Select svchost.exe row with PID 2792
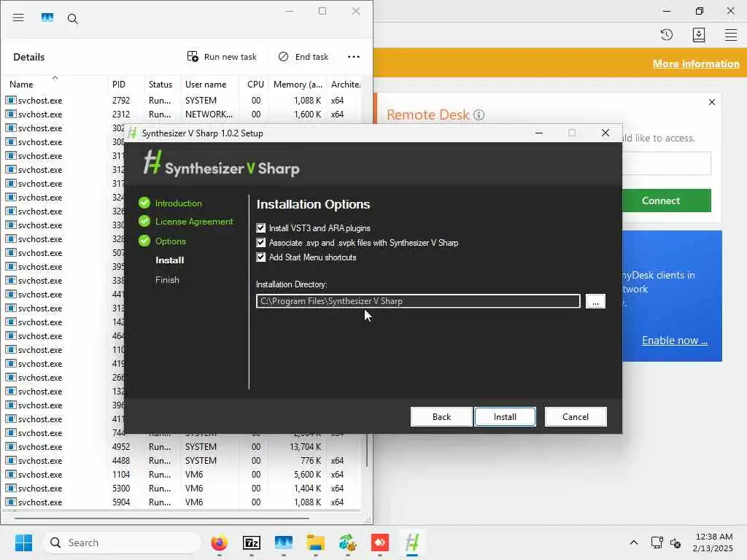The image size is (747, 560). pos(183,101)
